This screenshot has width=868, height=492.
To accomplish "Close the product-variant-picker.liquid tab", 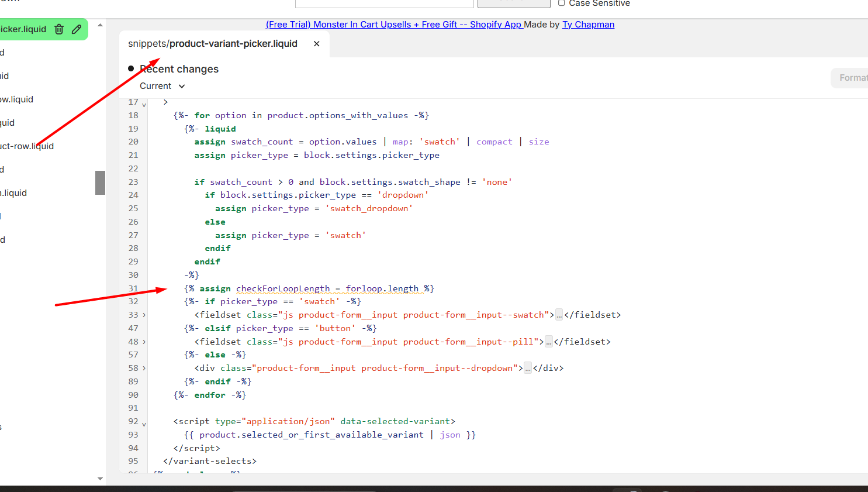I will (x=317, y=44).
